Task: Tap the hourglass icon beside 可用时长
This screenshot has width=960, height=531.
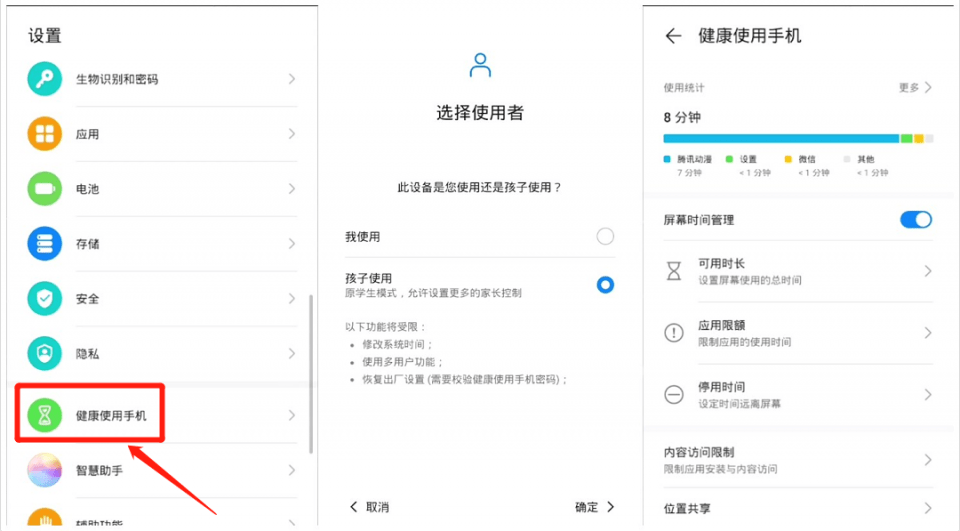Action: click(673, 271)
